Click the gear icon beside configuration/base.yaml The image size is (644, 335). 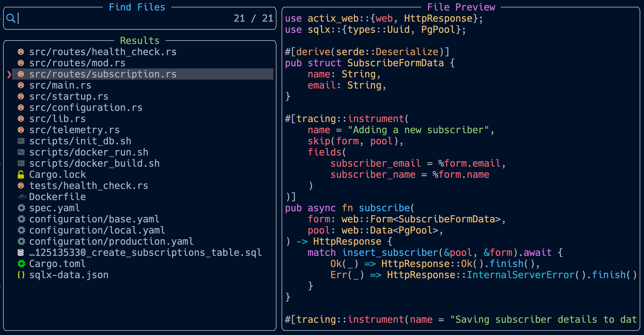[x=21, y=219]
